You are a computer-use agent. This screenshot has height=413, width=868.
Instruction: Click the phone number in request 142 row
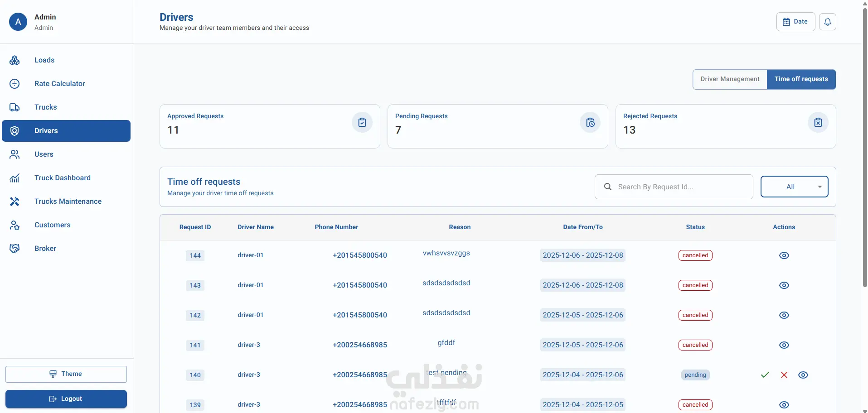click(x=360, y=315)
